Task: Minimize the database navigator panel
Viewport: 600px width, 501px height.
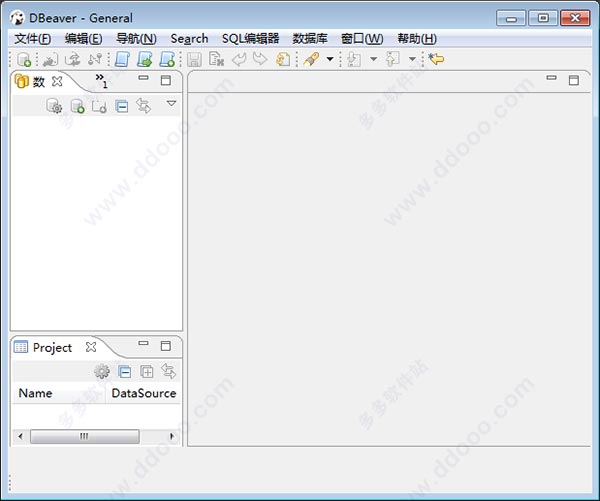Action: click(143, 78)
